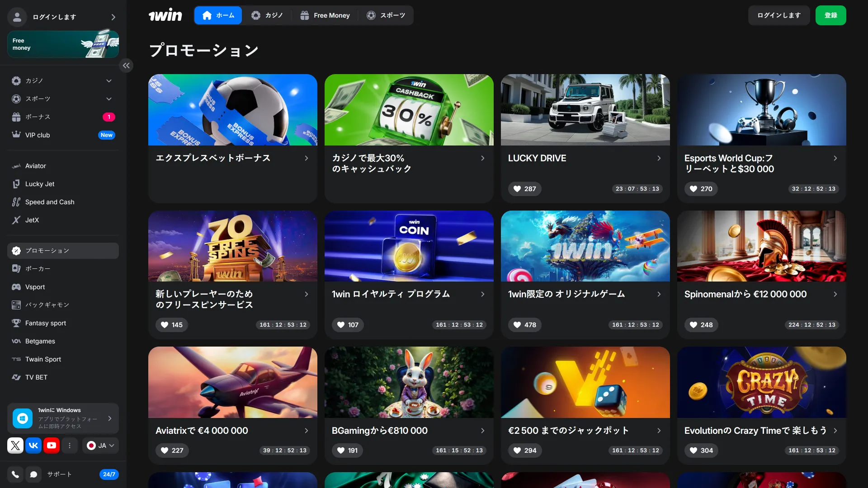The image size is (868, 488).
Task: Select プロモーション in the sidebar
Action: [x=63, y=251]
